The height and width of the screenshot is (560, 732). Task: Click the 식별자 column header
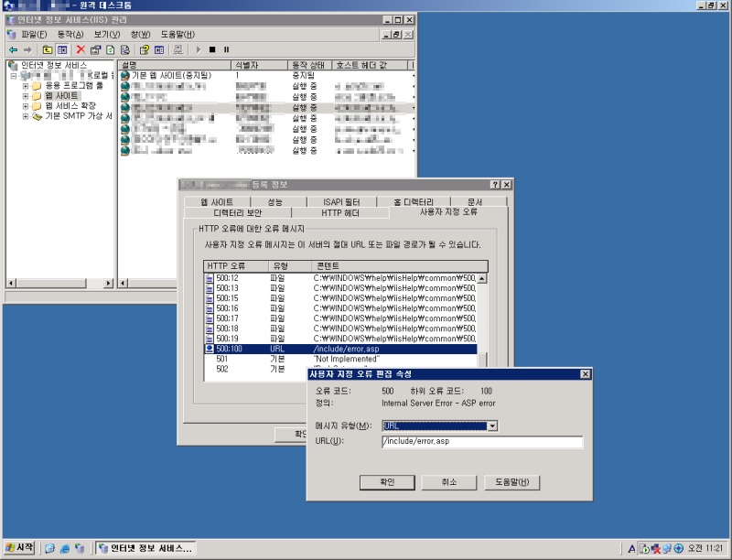[x=259, y=65]
